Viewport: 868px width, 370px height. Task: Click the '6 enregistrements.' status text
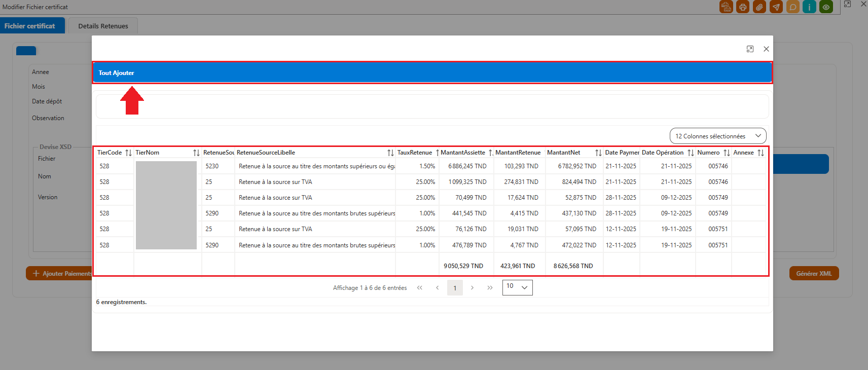(121, 302)
